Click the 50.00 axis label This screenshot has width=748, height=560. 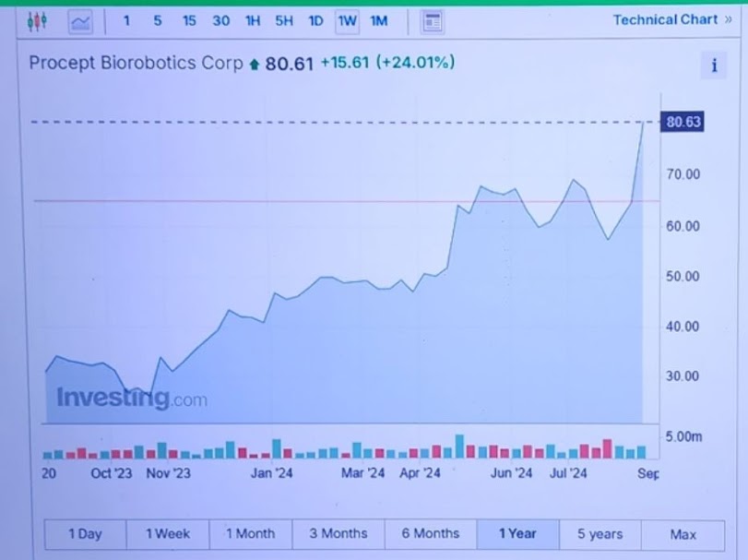tap(683, 277)
